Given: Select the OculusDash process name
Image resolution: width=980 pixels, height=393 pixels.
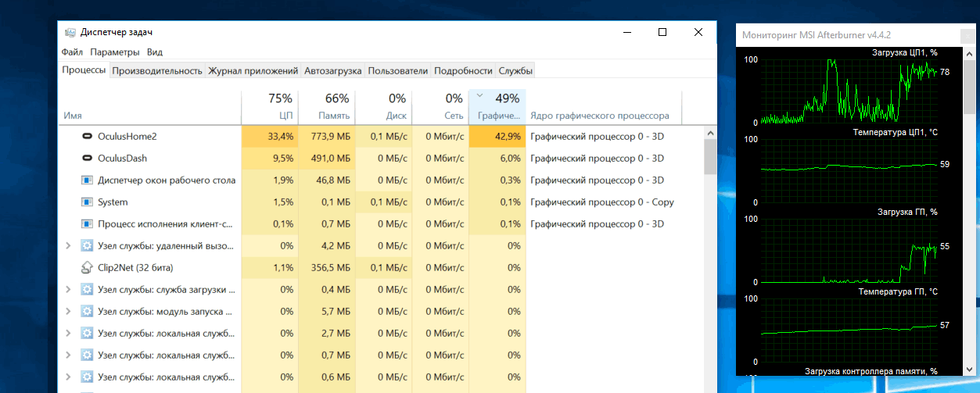Looking at the screenshot, I should coord(122,158).
